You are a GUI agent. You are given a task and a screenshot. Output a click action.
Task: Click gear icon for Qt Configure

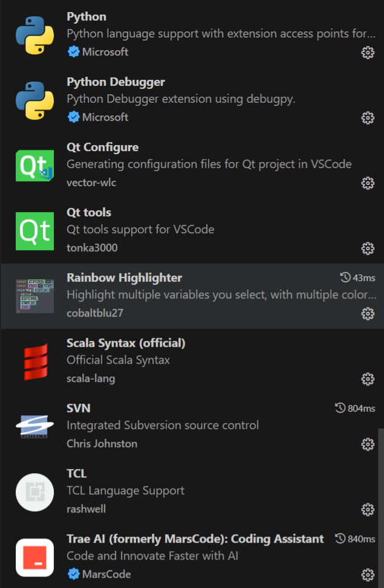368,183
